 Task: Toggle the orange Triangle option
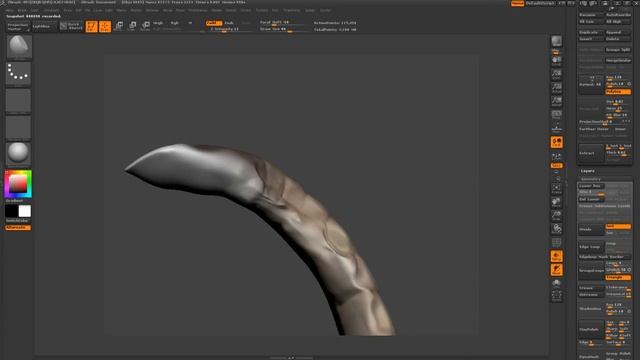[618, 277]
